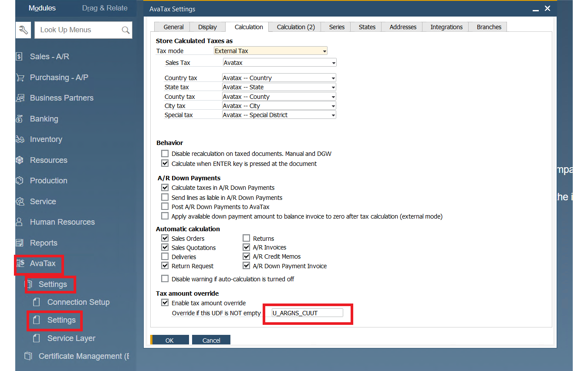Switch to the States tab
This screenshot has width=588, height=371.
367,27
